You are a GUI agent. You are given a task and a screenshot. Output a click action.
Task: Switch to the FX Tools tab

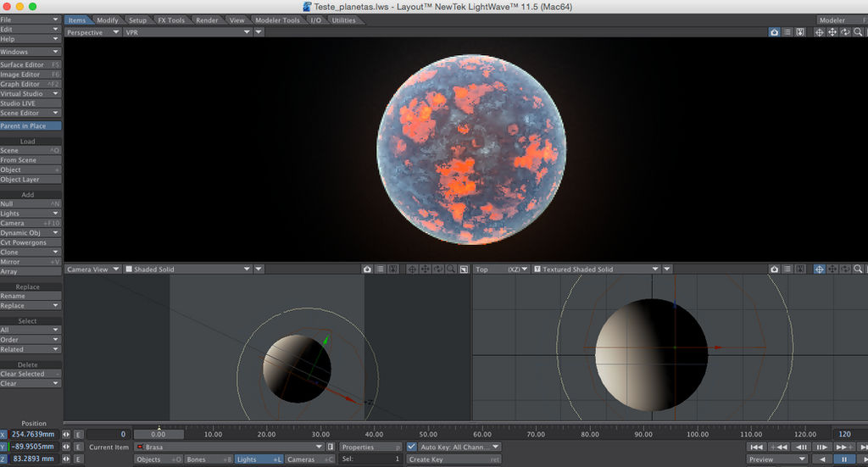click(171, 20)
